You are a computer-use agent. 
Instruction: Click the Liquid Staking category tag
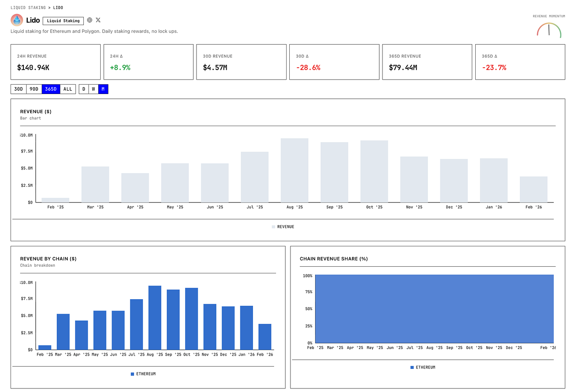pyautogui.click(x=63, y=21)
